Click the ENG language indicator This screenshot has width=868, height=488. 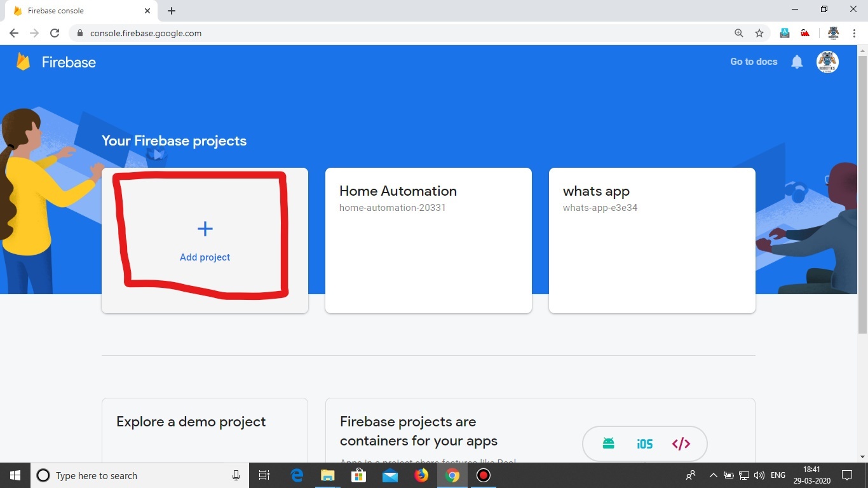point(778,475)
